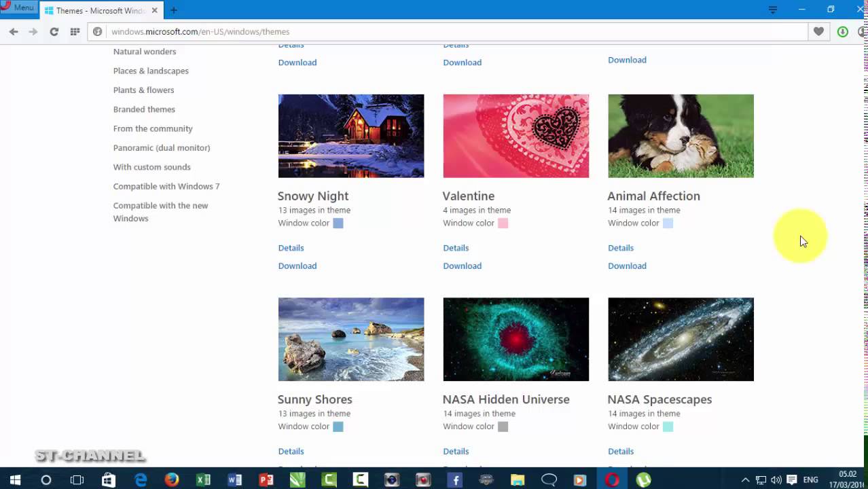The image size is (868, 489).
Task: Click Sunny Shores window color swatch
Action: click(338, 427)
